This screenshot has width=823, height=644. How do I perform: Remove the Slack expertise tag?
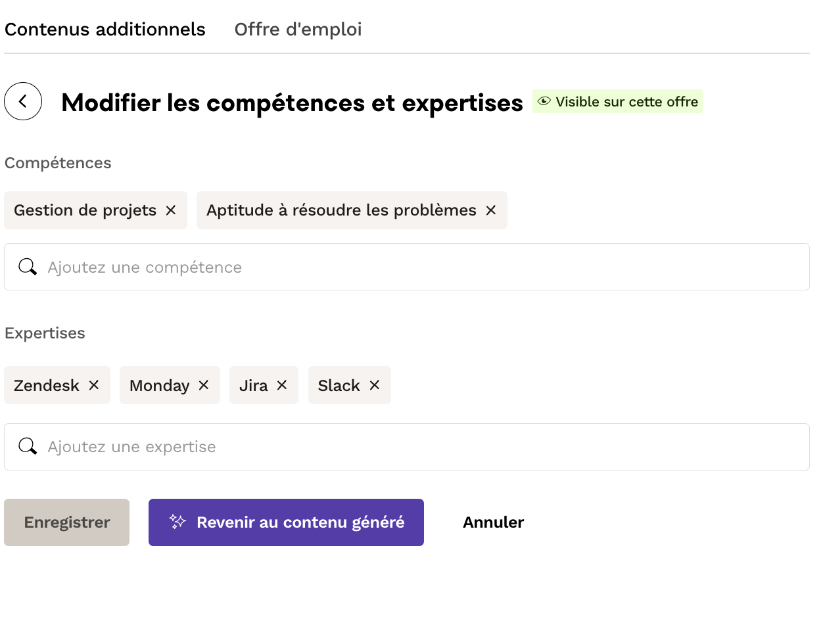pos(375,385)
